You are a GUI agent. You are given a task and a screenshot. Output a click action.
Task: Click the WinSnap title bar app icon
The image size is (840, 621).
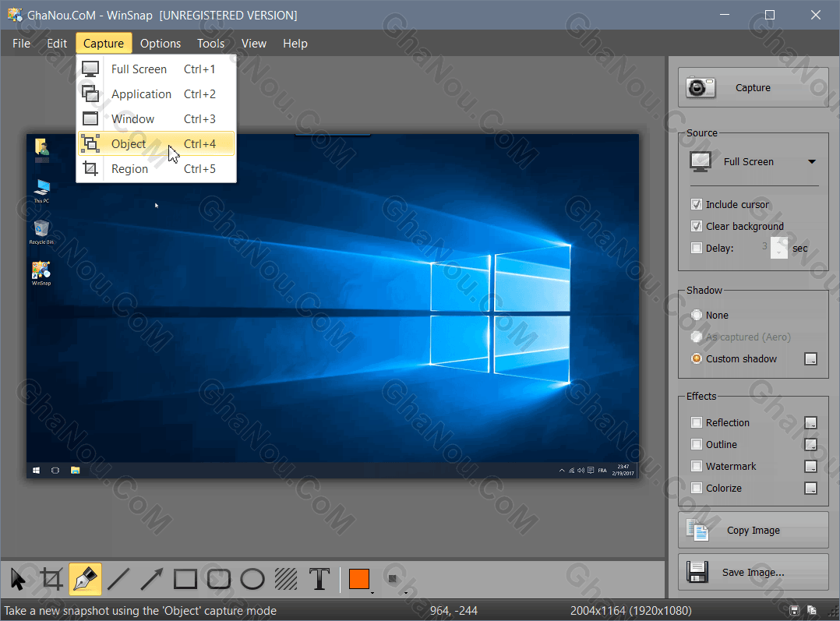[15, 15]
